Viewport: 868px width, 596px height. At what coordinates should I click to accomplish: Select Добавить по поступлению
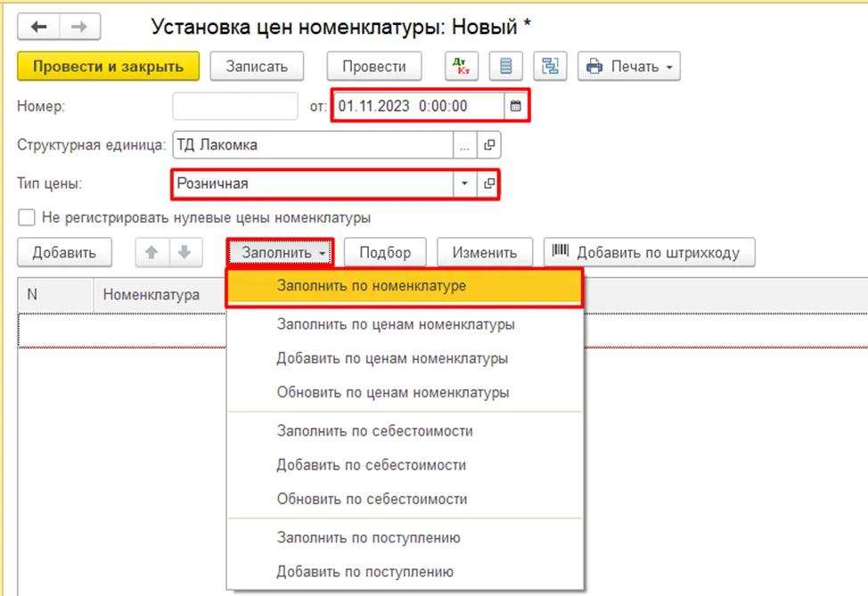click(x=405, y=572)
